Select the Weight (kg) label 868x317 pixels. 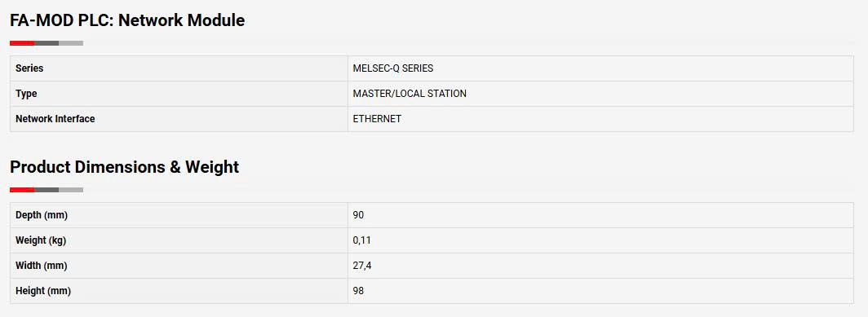[x=41, y=240]
